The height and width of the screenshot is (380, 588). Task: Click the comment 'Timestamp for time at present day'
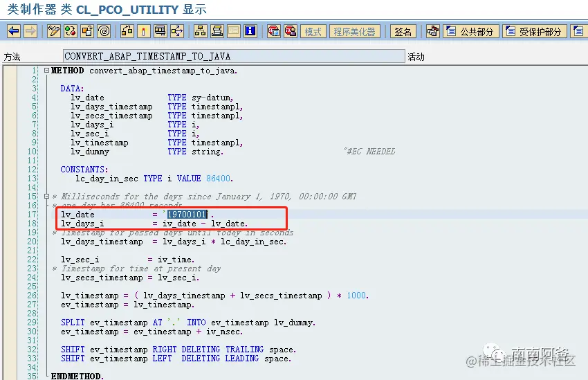[x=141, y=269]
